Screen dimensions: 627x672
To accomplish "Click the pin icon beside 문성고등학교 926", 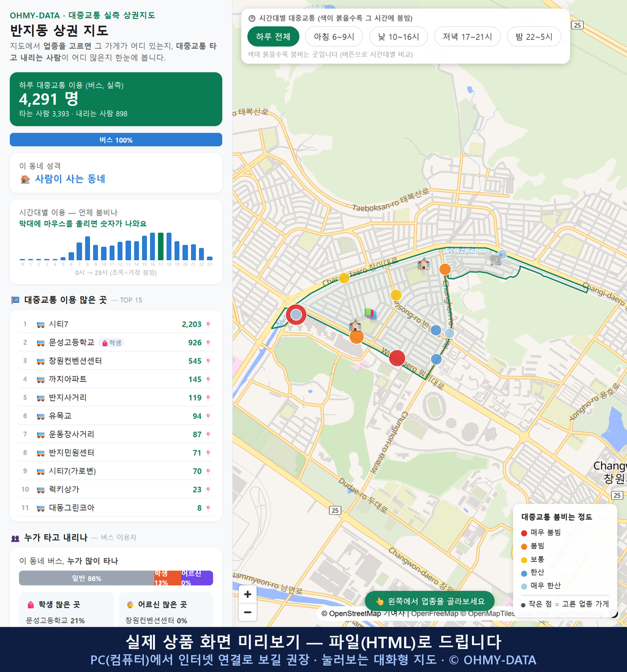I will click(208, 343).
